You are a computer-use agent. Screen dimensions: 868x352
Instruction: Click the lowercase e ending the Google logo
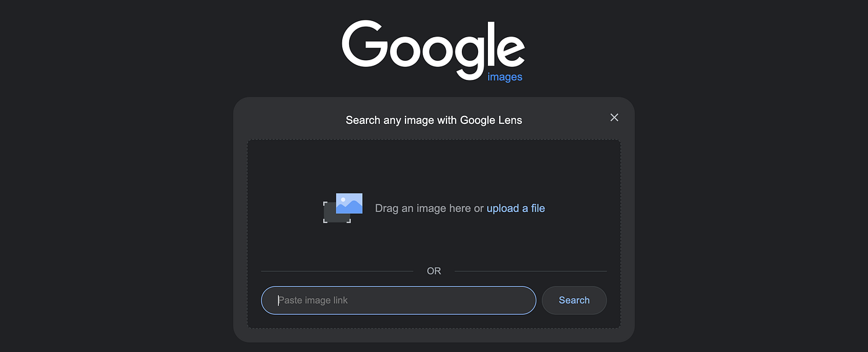tap(510, 51)
